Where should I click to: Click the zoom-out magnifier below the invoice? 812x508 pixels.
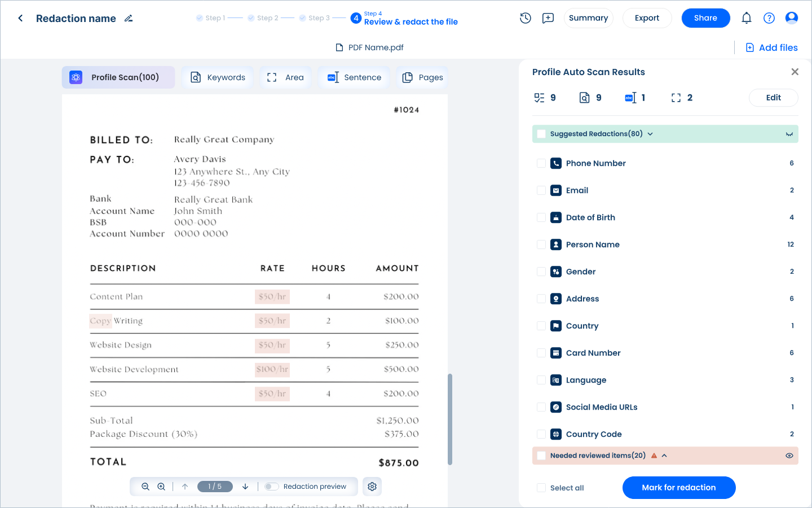pos(145,486)
